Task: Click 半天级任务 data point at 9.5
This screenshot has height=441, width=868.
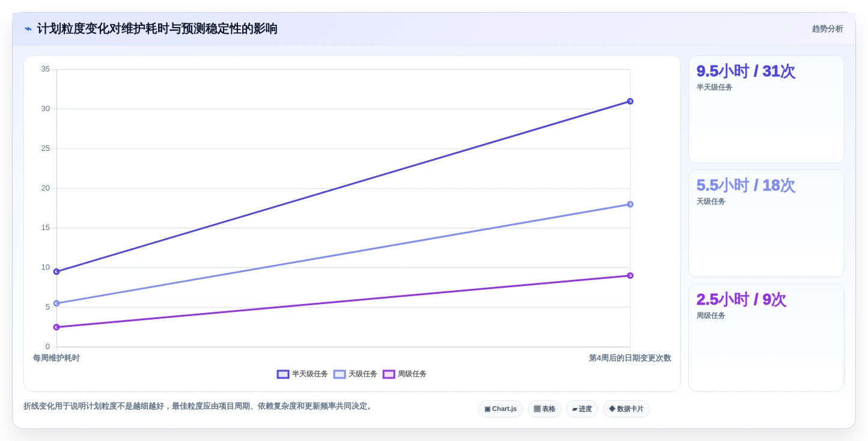Action: (57, 272)
